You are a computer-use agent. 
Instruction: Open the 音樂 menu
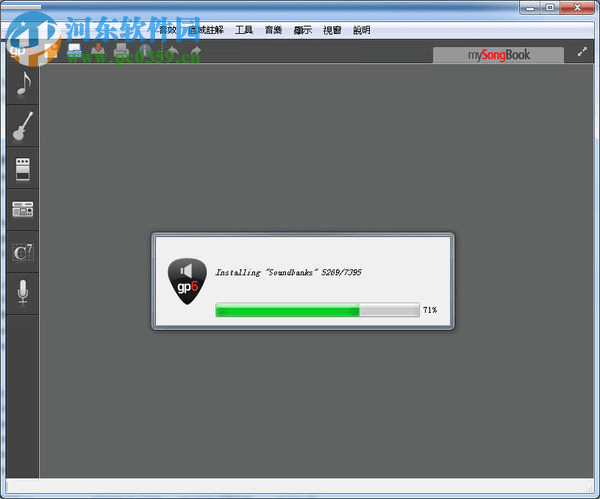[274, 30]
